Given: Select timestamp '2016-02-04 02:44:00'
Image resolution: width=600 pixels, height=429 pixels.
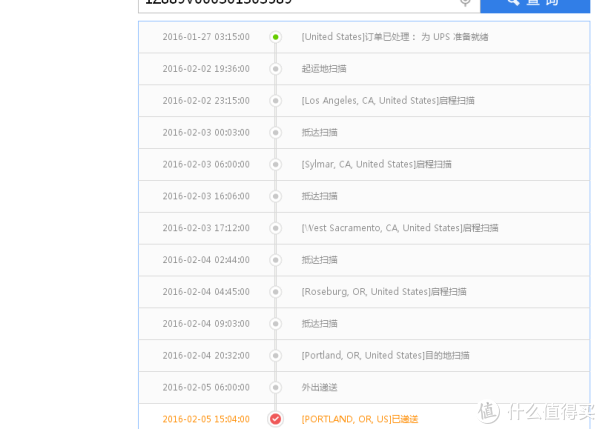Looking at the screenshot, I should (x=206, y=260).
